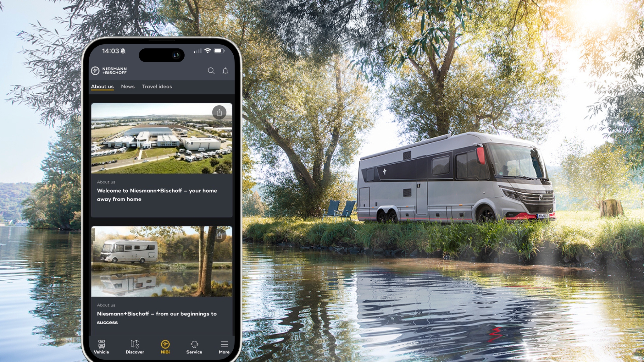This screenshot has width=644, height=362.
Task: Tap the share icon on first article
Action: 219,112
